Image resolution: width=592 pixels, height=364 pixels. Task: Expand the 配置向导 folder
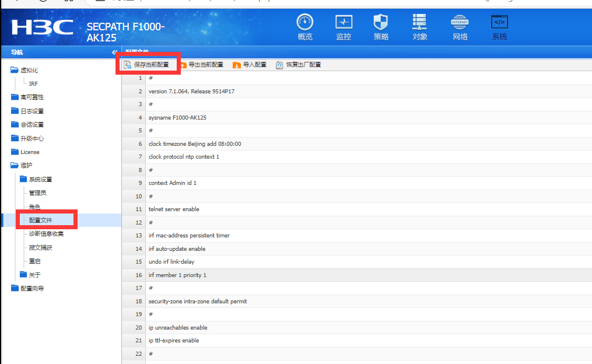coord(15,288)
